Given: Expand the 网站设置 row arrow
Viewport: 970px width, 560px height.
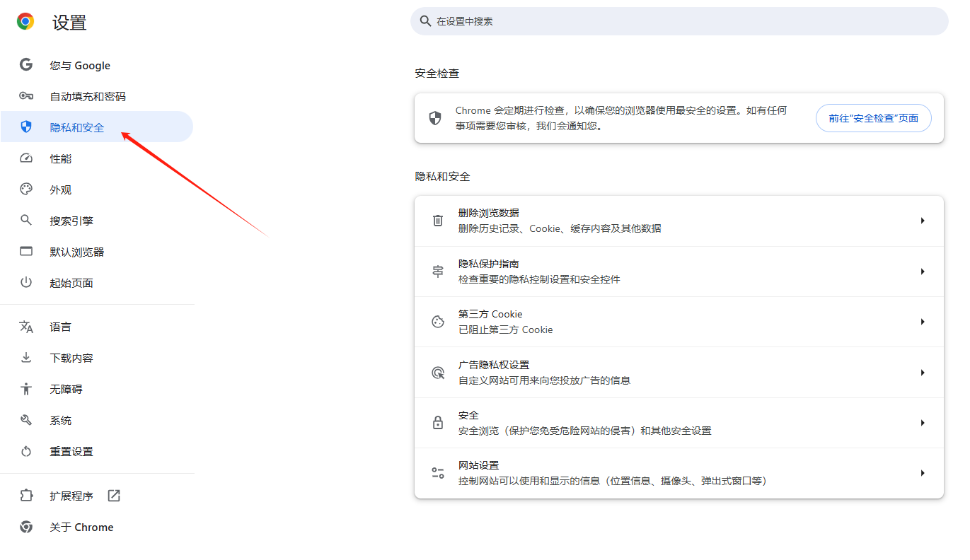Looking at the screenshot, I should pos(923,473).
